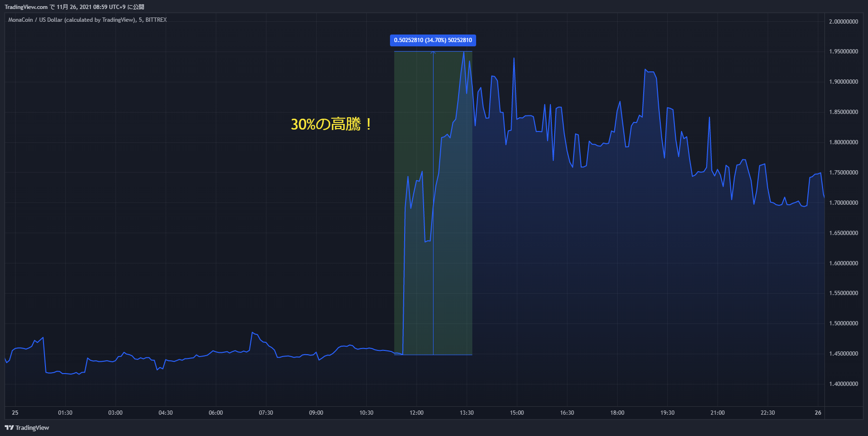868x436 pixels.
Task: Click the 03:00 time axis label
Action: pos(115,413)
